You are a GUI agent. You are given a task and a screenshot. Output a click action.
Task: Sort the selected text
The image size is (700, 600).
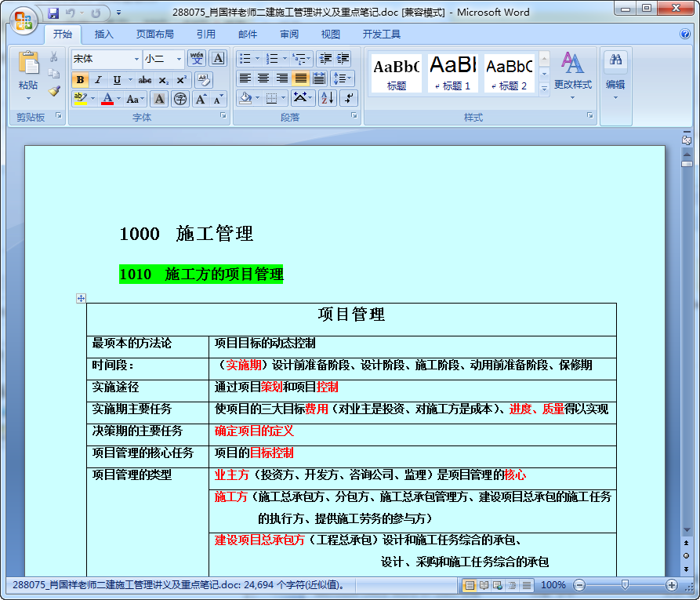click(327, 98)
